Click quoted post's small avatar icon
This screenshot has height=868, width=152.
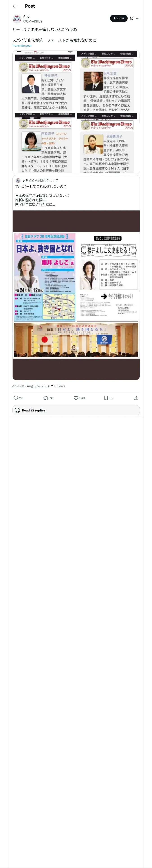point(18,181)
